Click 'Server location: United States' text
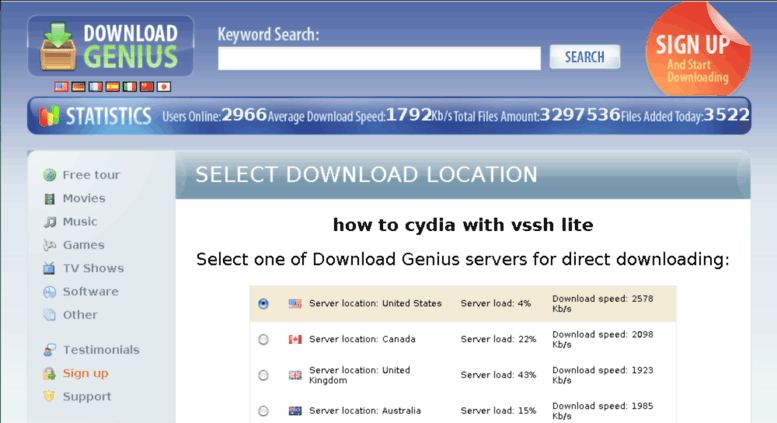The image size is (777, 423). pyautogui.click(x=375, y=304)
